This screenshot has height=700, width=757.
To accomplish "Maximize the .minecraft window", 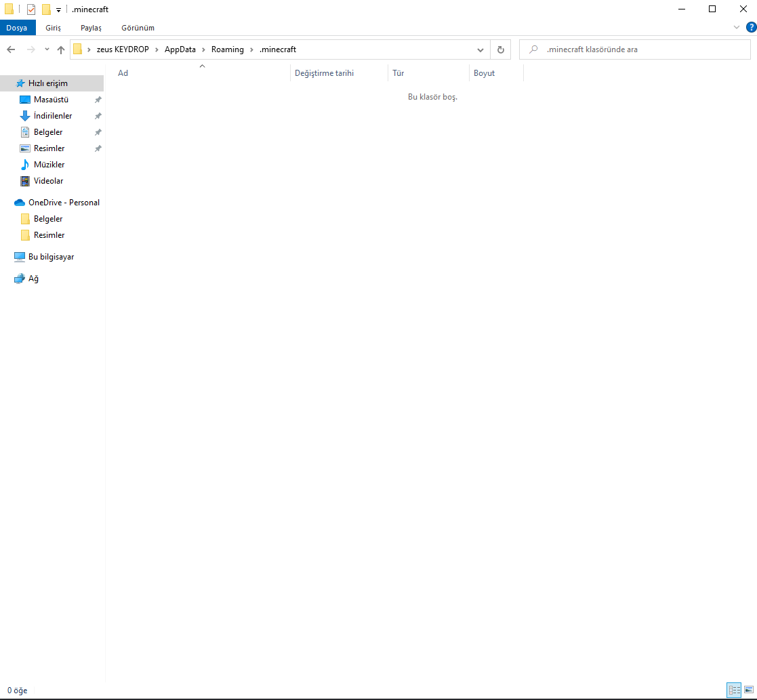I will tap(712, 9).
